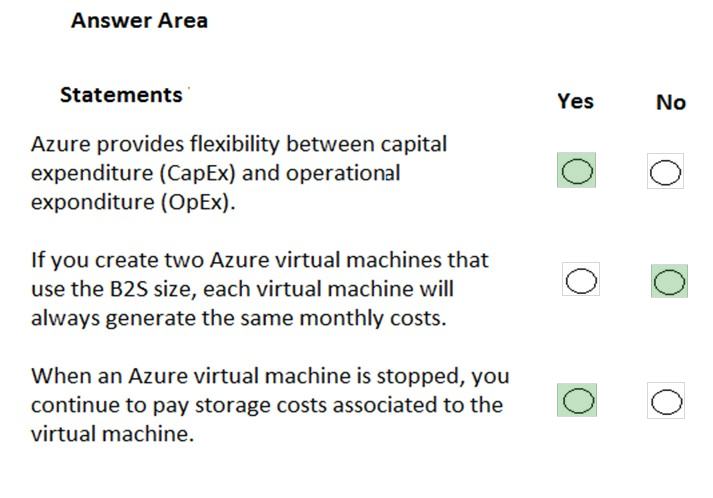Click the No column header

click(x=670, y=102)
